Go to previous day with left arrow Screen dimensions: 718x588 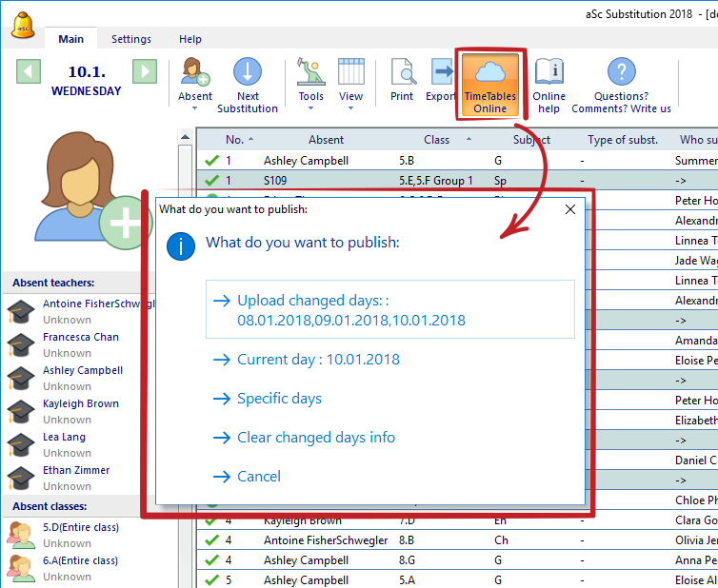(29, 71)
